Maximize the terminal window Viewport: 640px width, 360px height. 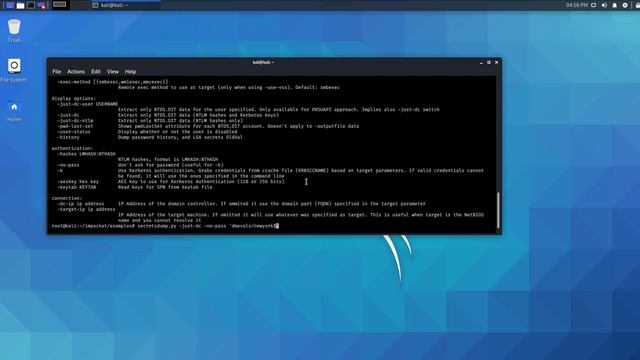[x=489, y=62]
